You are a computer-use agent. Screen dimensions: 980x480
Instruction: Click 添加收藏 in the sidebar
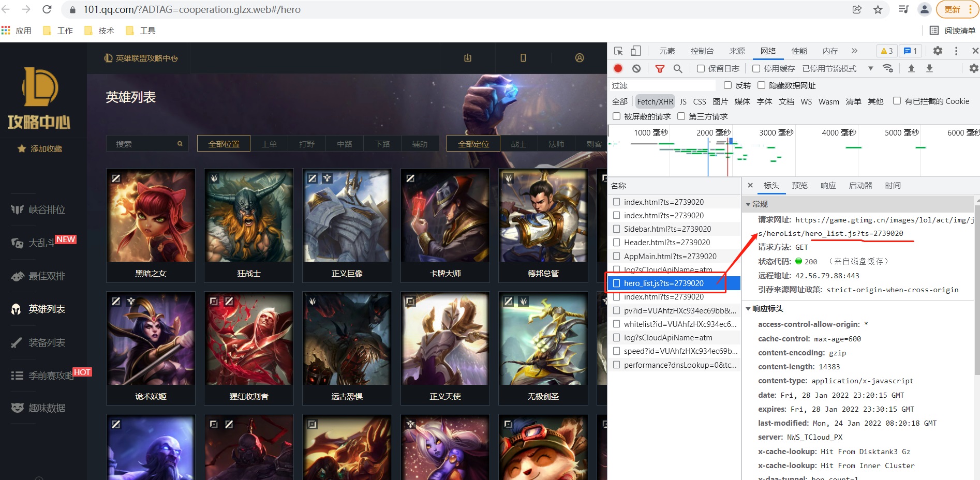click(39, 148)
